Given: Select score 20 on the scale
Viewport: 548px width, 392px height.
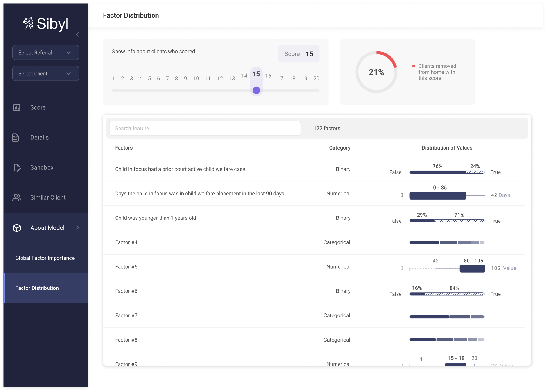Looking at the screenshot, I should [316, 78].
